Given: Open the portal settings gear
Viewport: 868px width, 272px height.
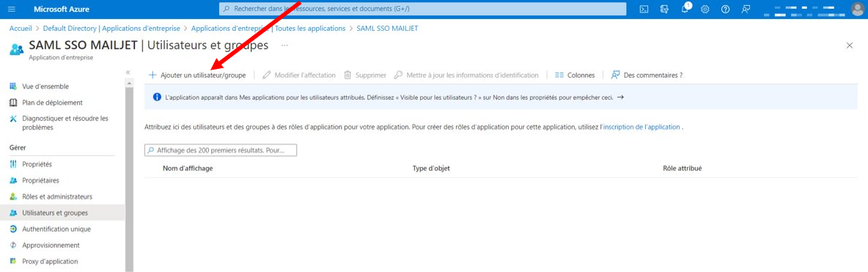Looking at the screenshot, I should coord(705,10).
